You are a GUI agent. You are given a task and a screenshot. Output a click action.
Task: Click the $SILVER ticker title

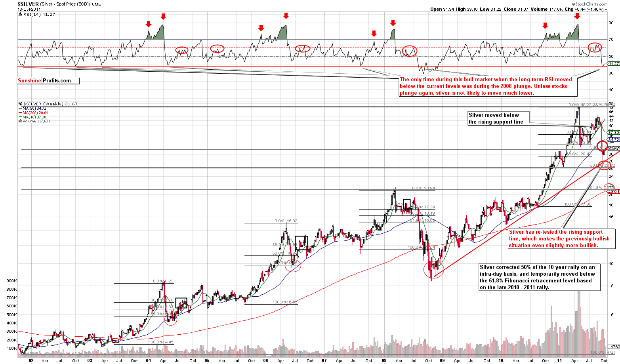pos(28,4)
